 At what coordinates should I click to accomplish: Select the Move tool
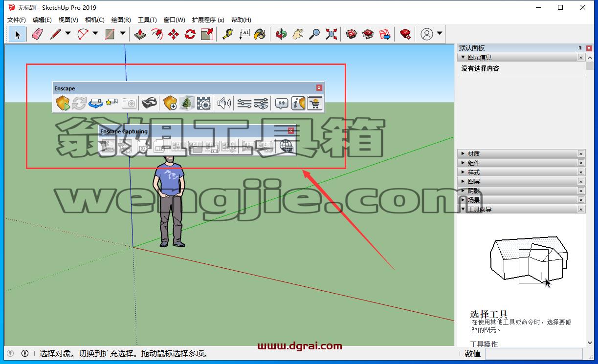click(174, 34)
